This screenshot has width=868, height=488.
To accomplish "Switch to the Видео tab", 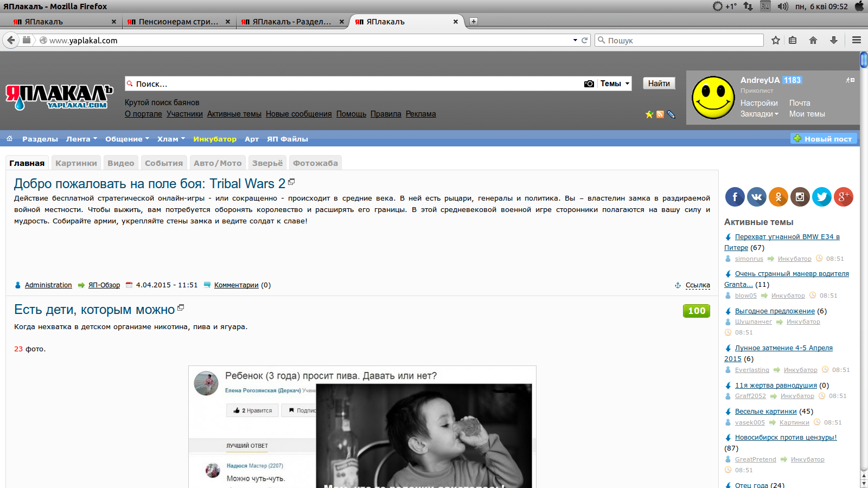I will click(x=120, y=163).
